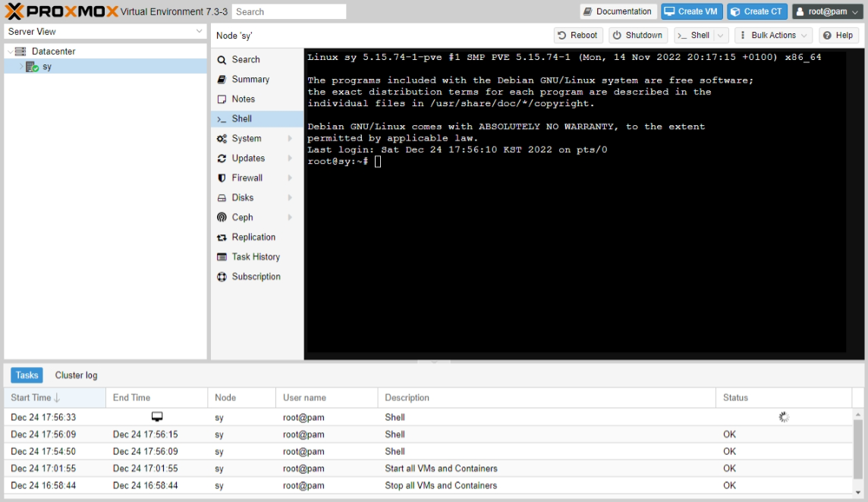Click the toolbar Shell button
This screenshot has width=868, height=502.
tap(694, 36)
